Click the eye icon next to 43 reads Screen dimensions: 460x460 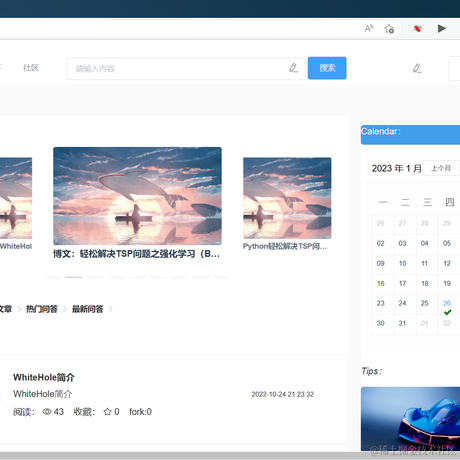(x=47, y=412)
